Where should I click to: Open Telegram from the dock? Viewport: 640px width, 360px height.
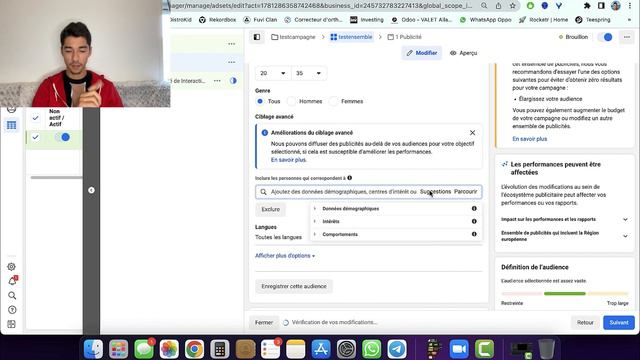(x=397, y=349)
